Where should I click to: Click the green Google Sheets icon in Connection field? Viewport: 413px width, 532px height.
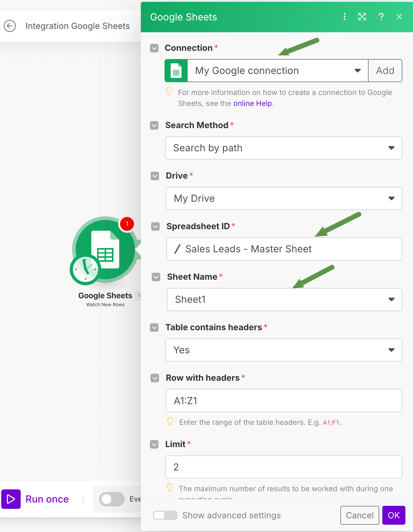[x=176, y=71]
